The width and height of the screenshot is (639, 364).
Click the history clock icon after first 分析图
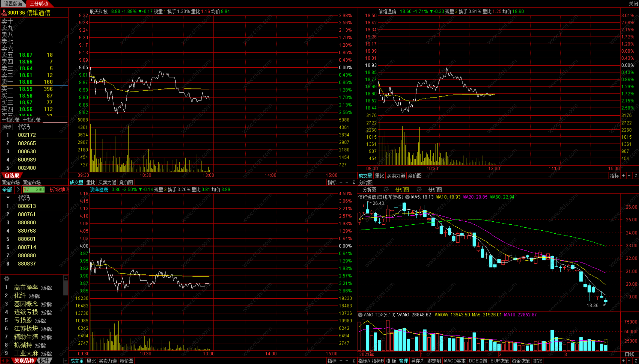(x=386, y=189)
